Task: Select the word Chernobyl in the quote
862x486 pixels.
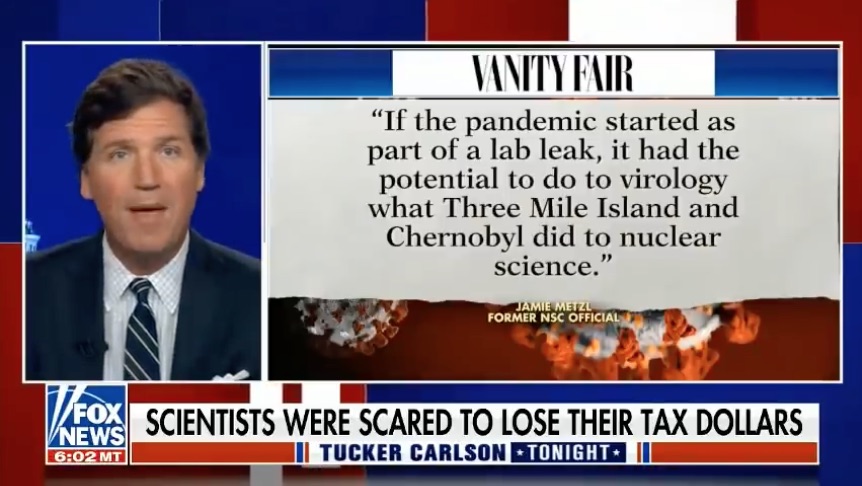Action: pyautogui.click(x=455, y=237)
